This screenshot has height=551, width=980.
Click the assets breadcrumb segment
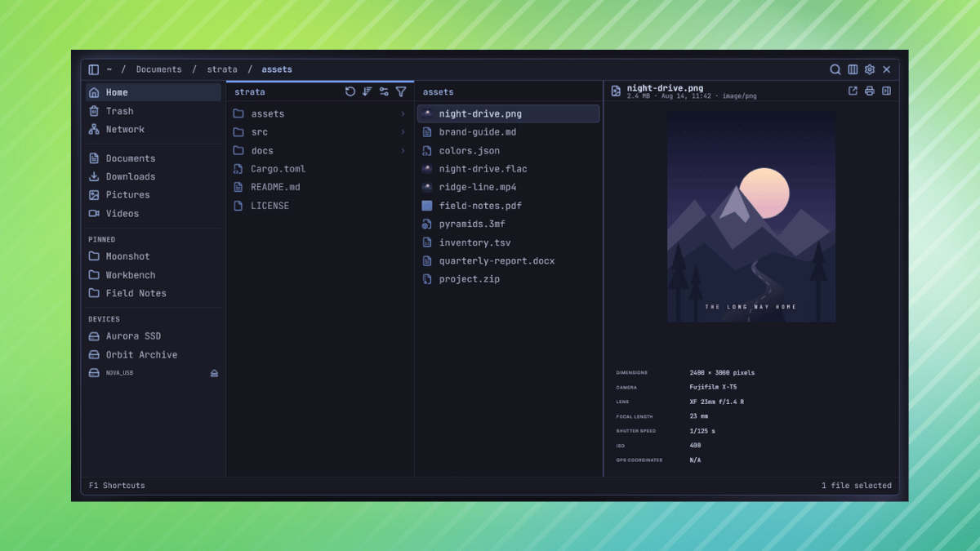click(x=277, y=69)
